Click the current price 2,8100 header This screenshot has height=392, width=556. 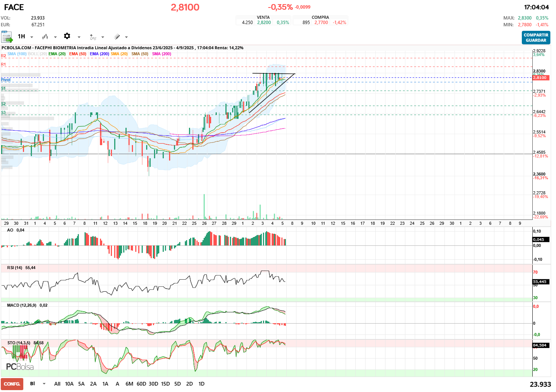click(185, 7)
